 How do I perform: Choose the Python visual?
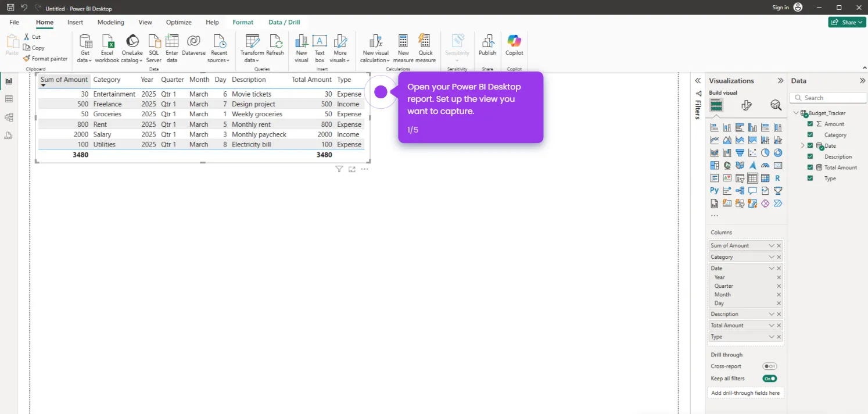[715, 191]
